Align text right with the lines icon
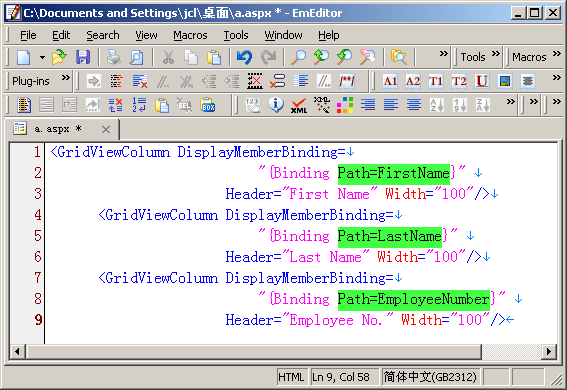This screenshot has width=567, height=390. [x=368, y=105]
